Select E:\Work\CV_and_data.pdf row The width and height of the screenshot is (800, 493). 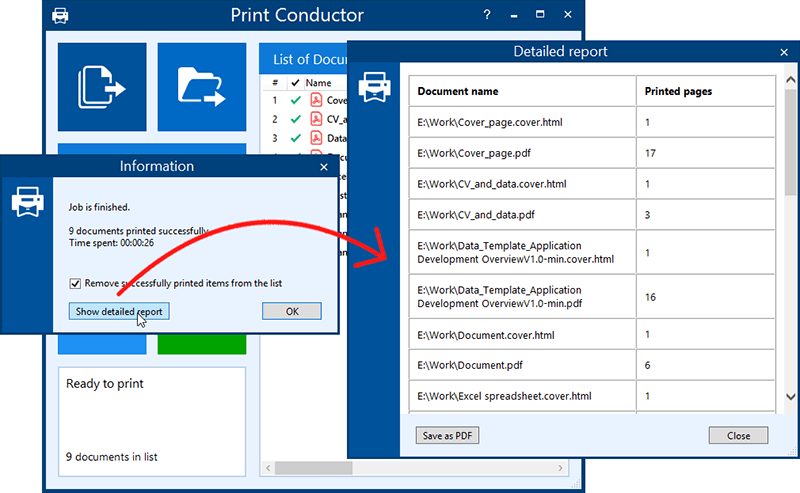[x=592, y=215]
